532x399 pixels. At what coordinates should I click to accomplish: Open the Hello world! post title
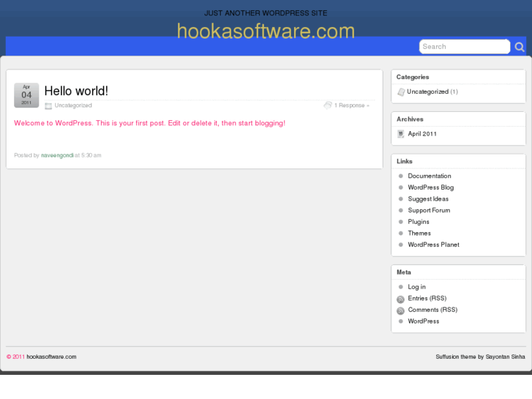(x=76, y=91)
